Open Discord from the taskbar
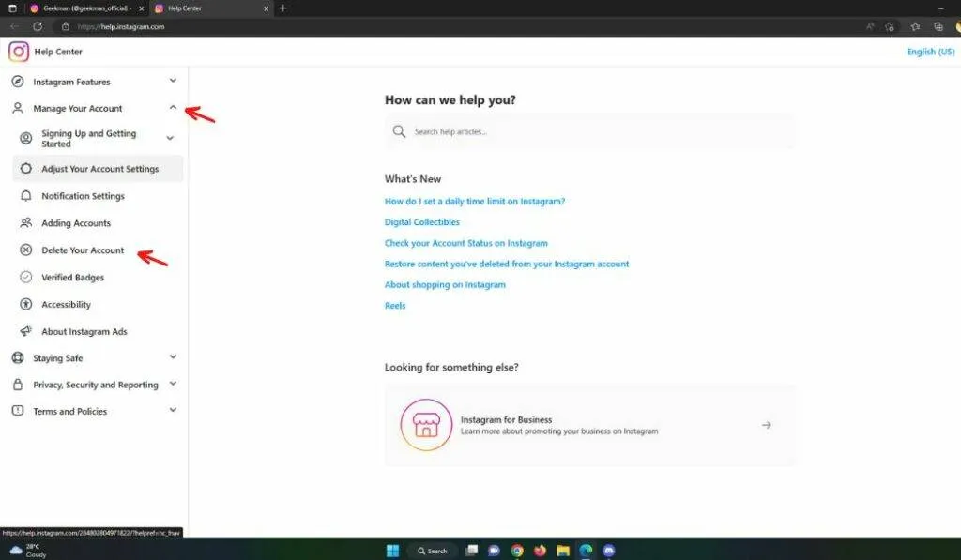Screen dimensions: 961x560 (608, 551)
